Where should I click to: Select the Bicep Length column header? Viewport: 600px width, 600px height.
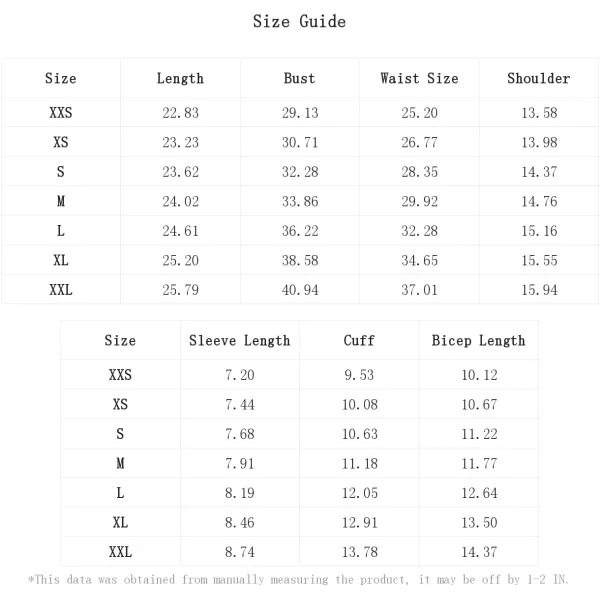[x=478, y=341]
